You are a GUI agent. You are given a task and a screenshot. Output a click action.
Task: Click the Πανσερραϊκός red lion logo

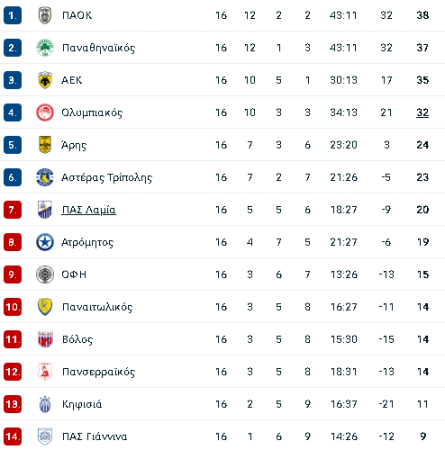[45, 371]
